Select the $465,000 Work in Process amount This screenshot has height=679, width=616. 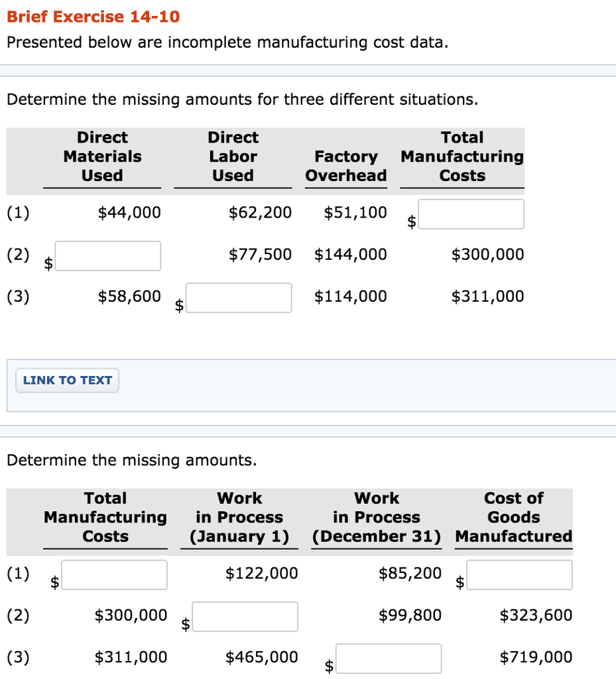[263, 656]
